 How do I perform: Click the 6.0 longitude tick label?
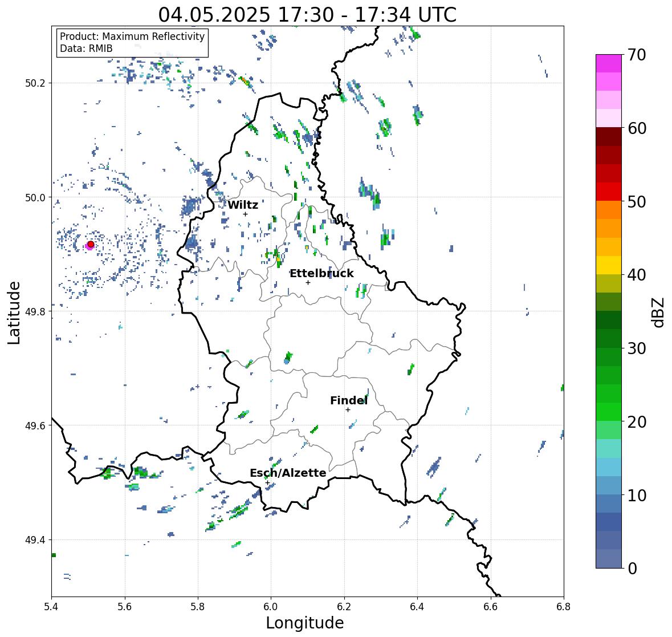point(271,607)
